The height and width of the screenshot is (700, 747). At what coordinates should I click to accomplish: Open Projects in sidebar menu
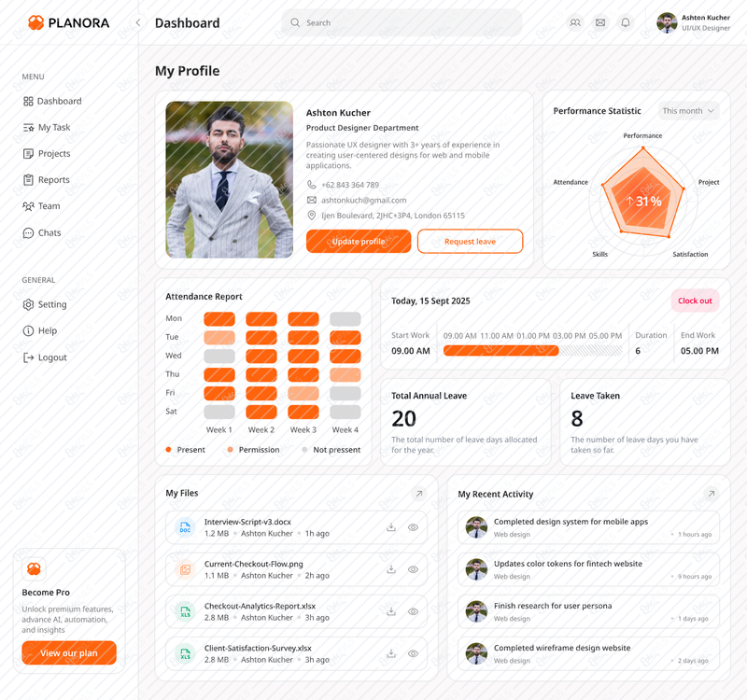(x=47, y=153)
